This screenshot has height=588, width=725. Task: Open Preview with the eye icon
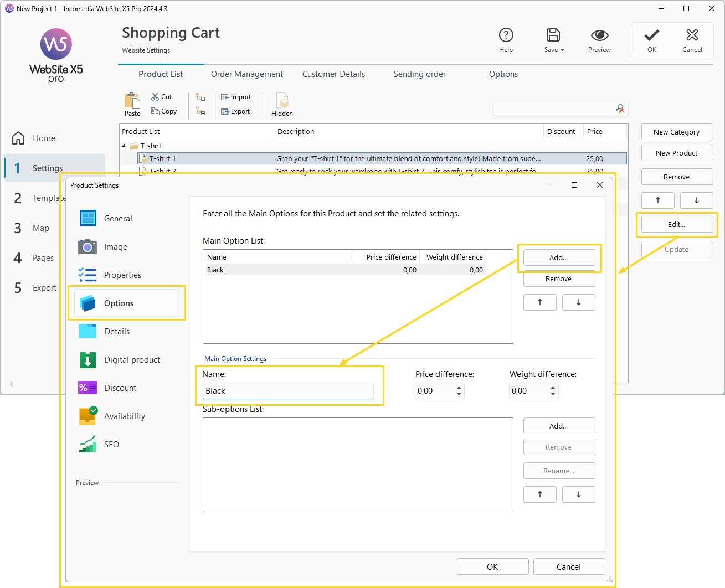599,35
